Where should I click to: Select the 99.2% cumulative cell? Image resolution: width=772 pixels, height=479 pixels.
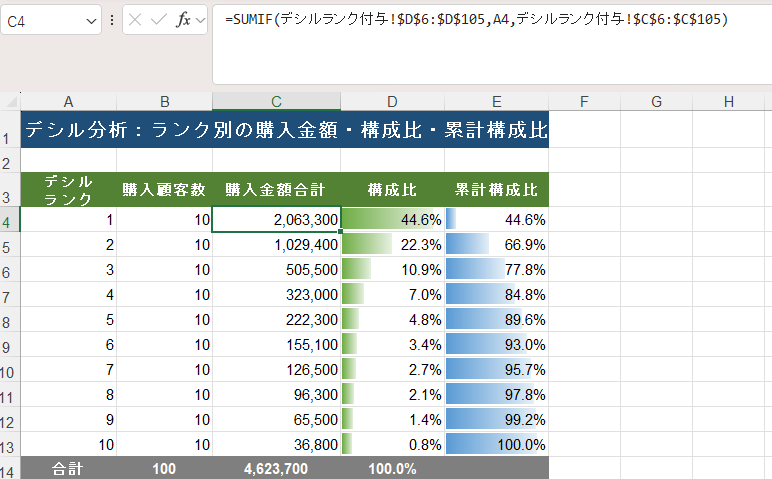[496, 419]
